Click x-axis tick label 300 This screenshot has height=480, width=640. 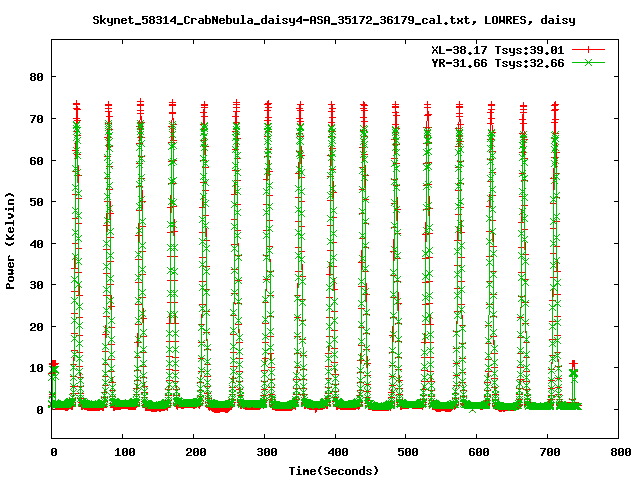click(267, 452)
